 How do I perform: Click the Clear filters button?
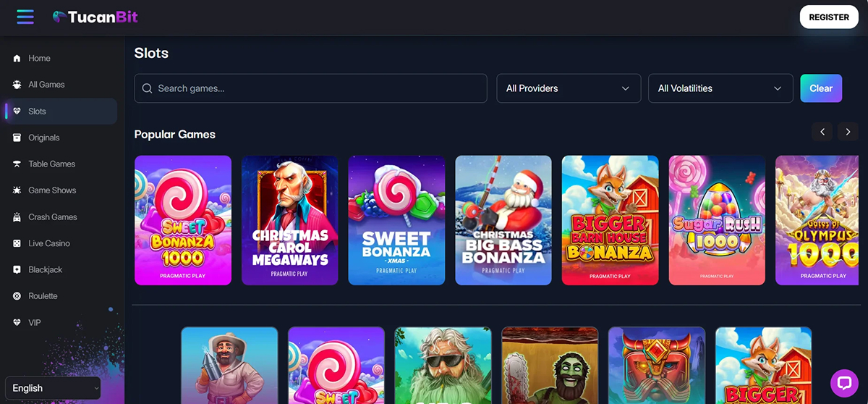(x=821, y=88)
